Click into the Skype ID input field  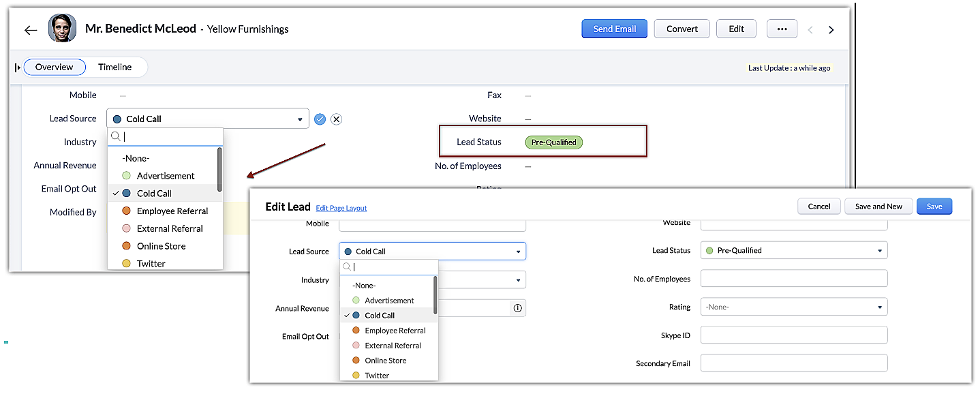coord(794,335)
